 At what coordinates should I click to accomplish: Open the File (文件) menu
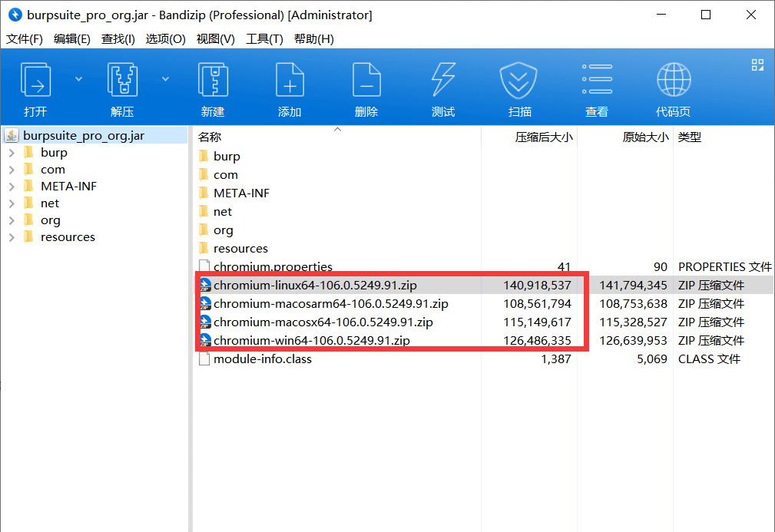[x=25, y=39]
